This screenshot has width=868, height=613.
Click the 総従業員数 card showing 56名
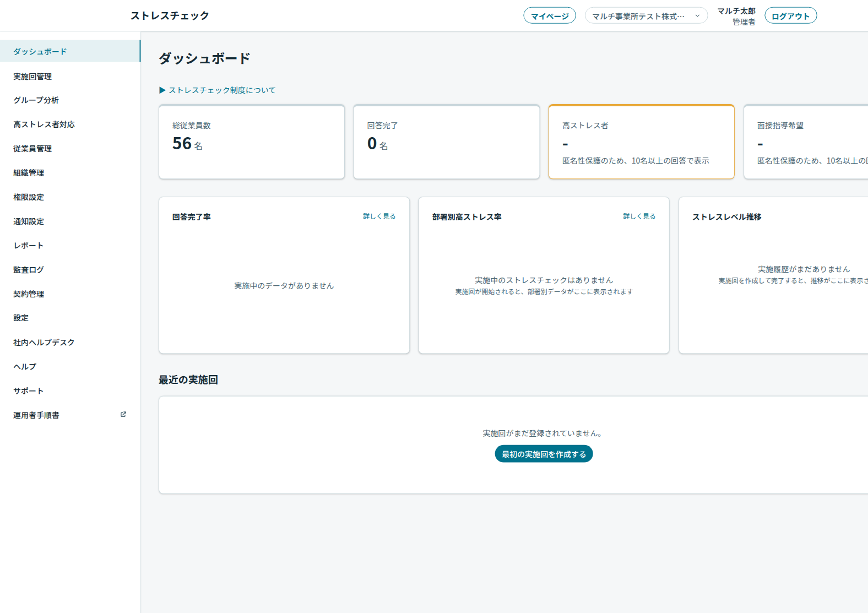252,142
